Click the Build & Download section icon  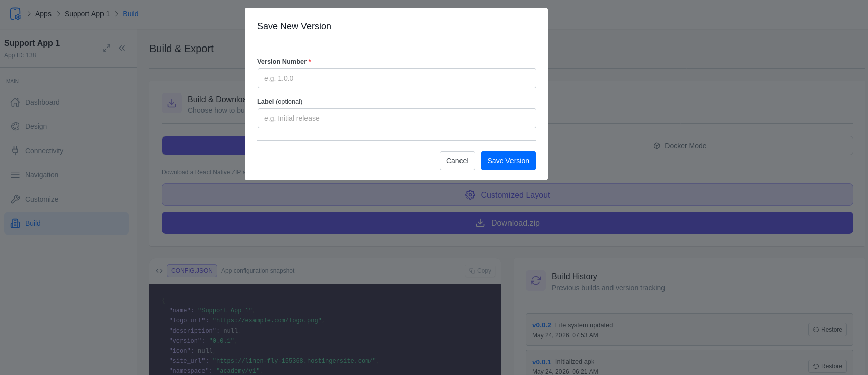pyautogui.click(x=172, y=103)
